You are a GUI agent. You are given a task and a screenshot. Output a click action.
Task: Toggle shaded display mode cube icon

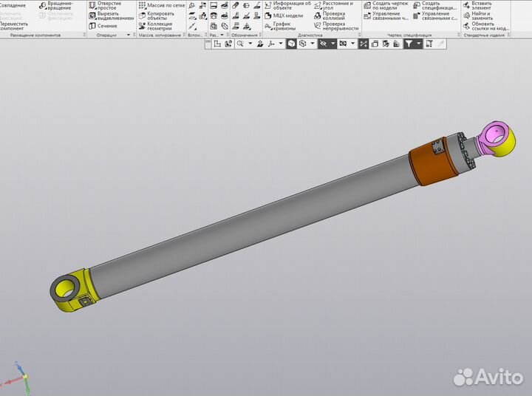click(292, 44)
